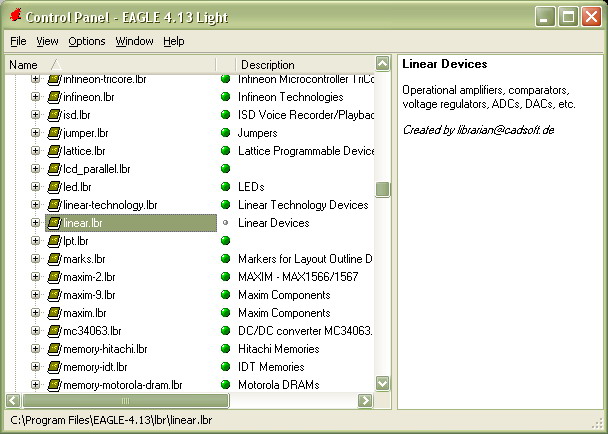The width and height of the screenshot is (608, 434).
Task: Expand the infineon.lbr tree node
Action: pyautogui.click(x=35, y=97)
